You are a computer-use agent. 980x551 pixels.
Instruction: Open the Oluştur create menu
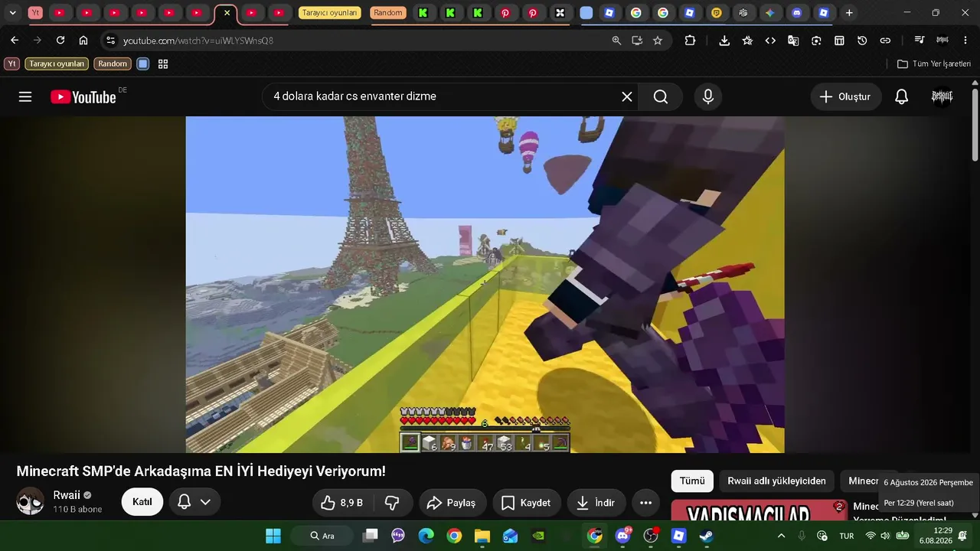pos(846,97)
